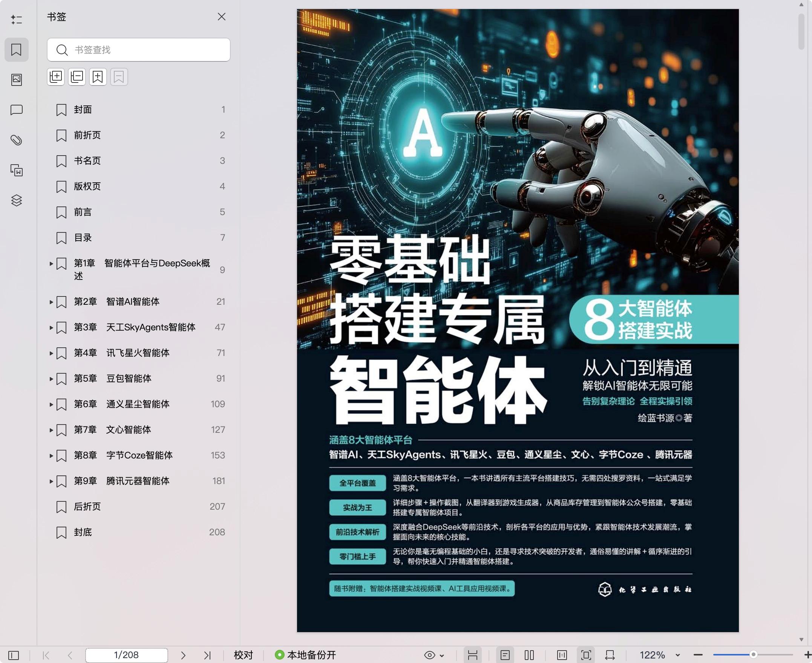The width and height of the screenshot is (812, 663).
Task: Toggle continuous scrolling mode icon
Action: tap(473, 655)
